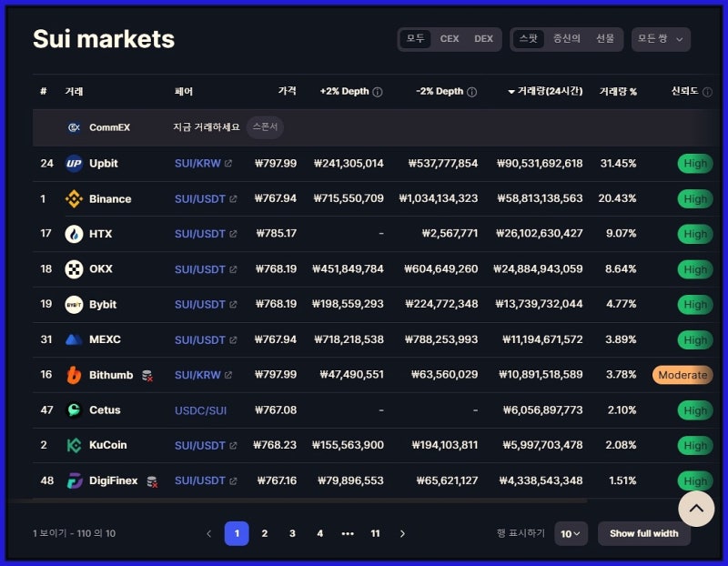728x566 pixels.
Task: Click the horizontal scrollbar under the table
Action: [298, 501]
